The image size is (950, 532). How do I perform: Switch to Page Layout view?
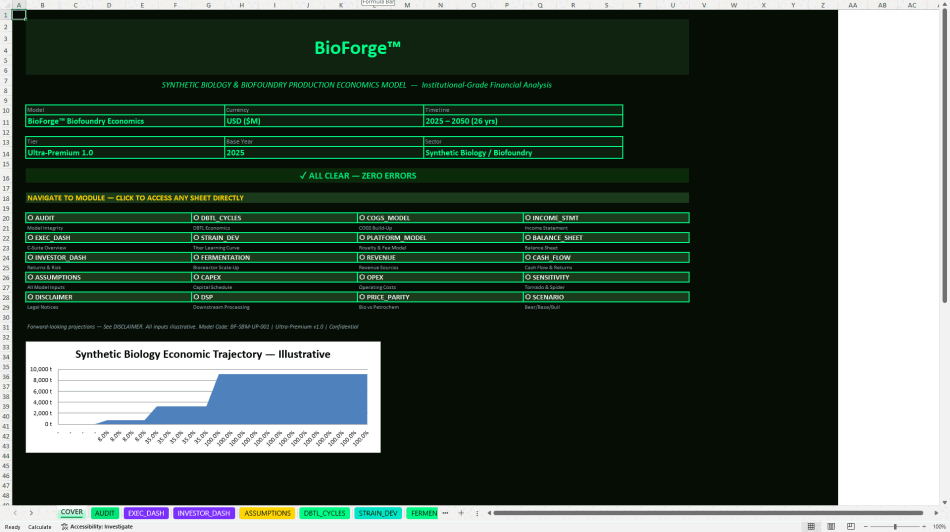(x=831, y=527)
